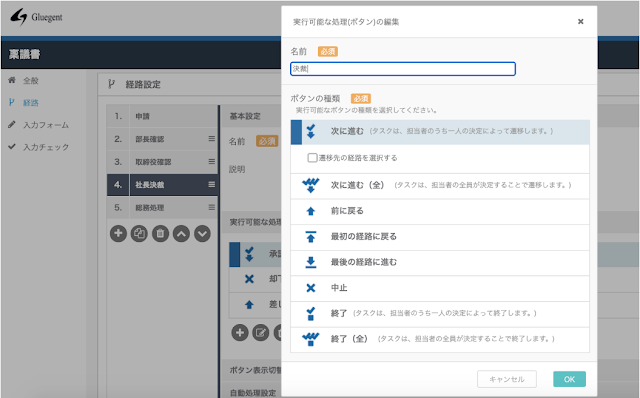Select 次に進む（全） button type

440,185
